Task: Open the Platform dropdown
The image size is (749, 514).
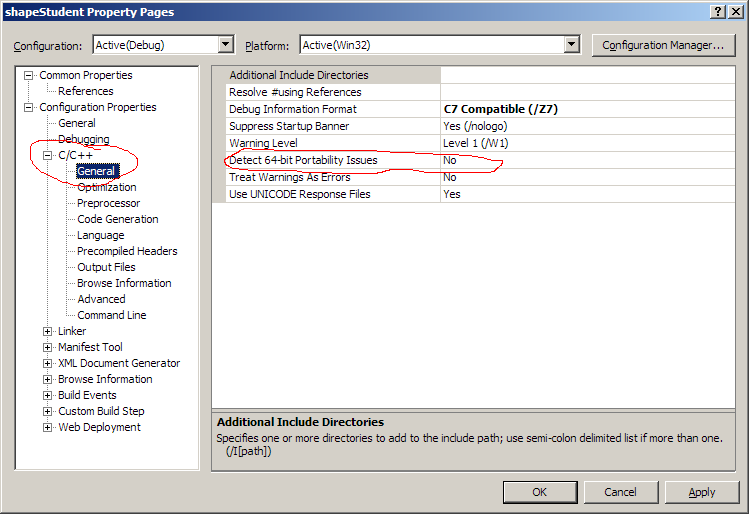Action: click(x=571, y=45)
